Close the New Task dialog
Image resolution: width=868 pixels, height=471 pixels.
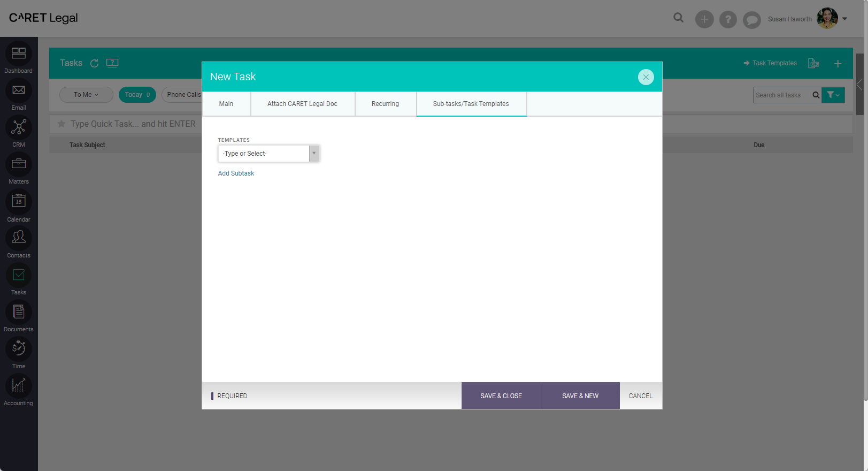point(646,77)
